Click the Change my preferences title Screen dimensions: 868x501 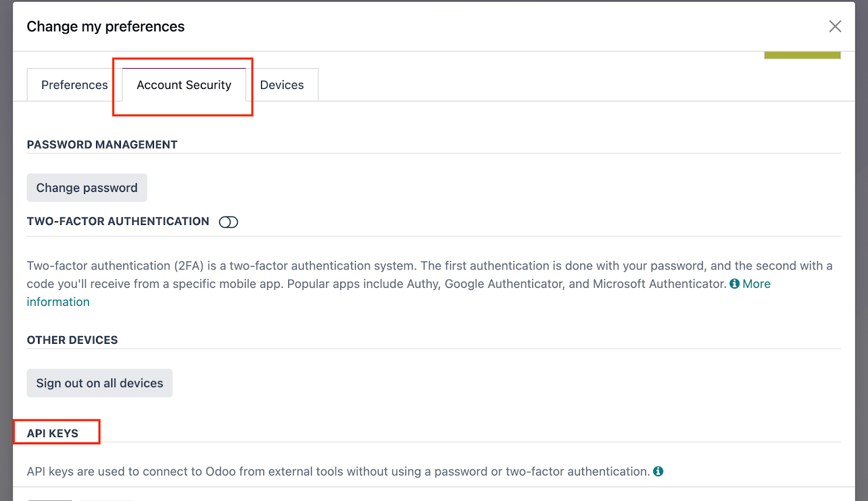tap(106, 27)
